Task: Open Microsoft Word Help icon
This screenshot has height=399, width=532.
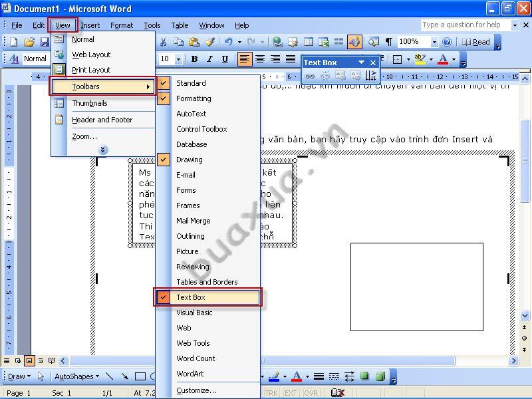Action: [x=447, y=42]
